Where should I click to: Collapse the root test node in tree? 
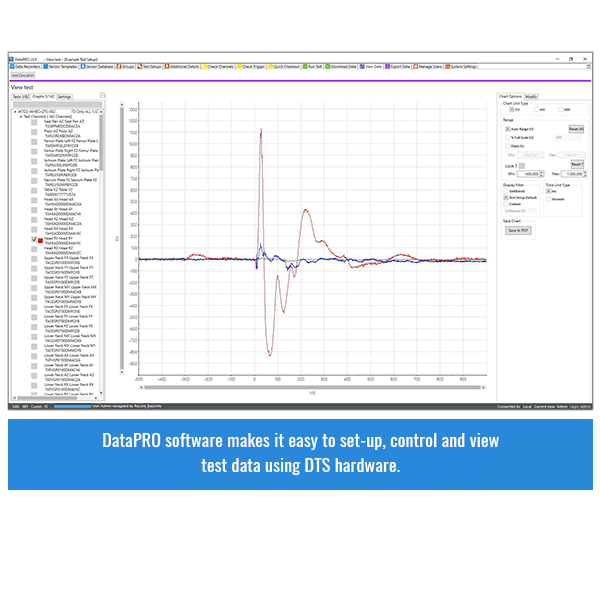[x=15, y=112]
